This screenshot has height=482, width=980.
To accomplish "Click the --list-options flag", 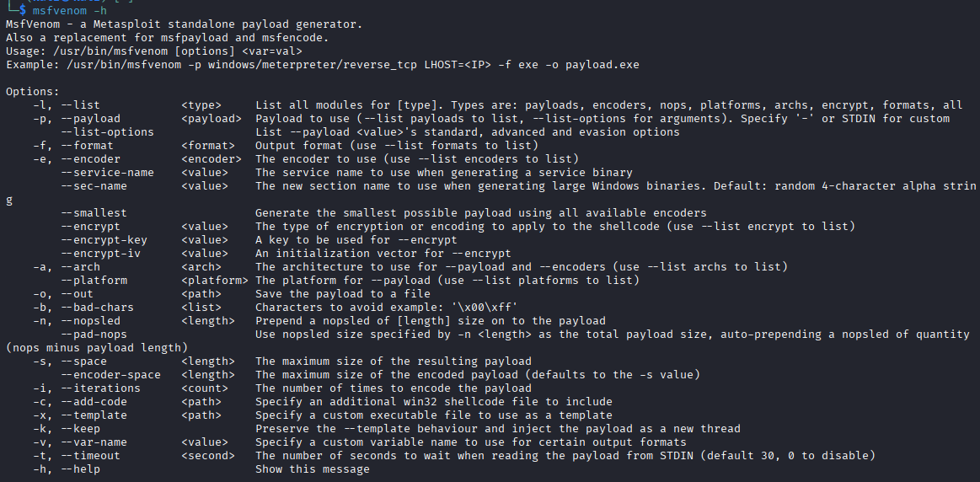I will 107,132.
